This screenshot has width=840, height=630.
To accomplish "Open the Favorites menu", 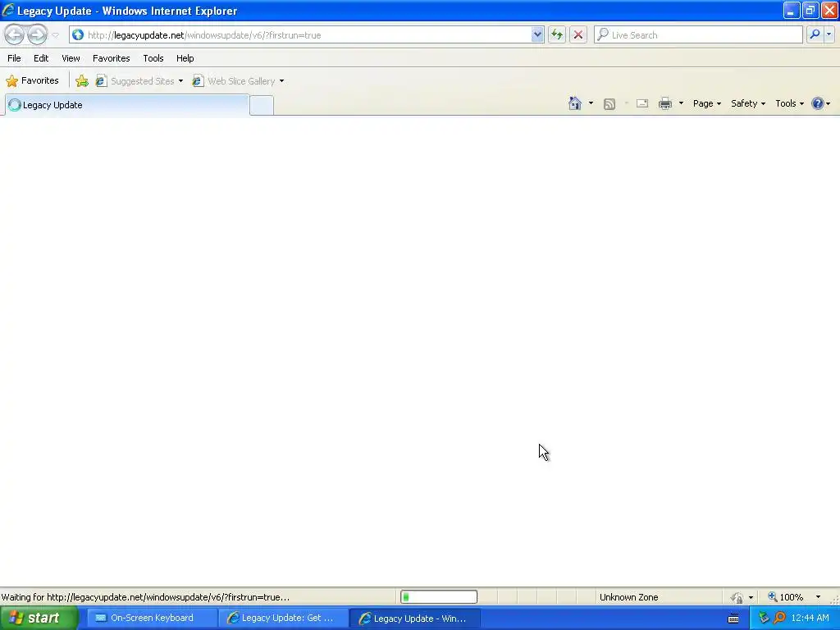I will [111, 58].
